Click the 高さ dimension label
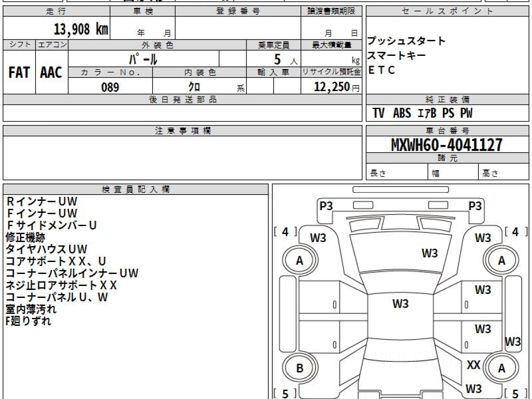532x399 pixels. point(491,174)
